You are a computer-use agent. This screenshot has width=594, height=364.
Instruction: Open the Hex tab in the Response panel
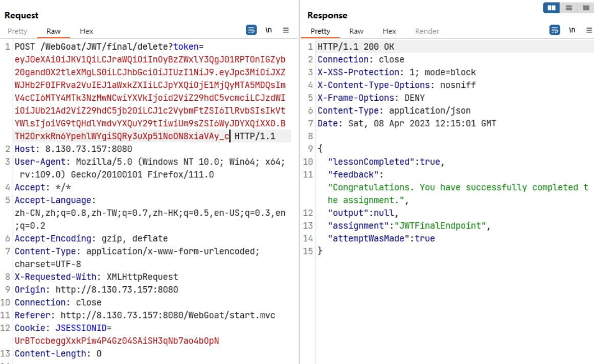389,31
